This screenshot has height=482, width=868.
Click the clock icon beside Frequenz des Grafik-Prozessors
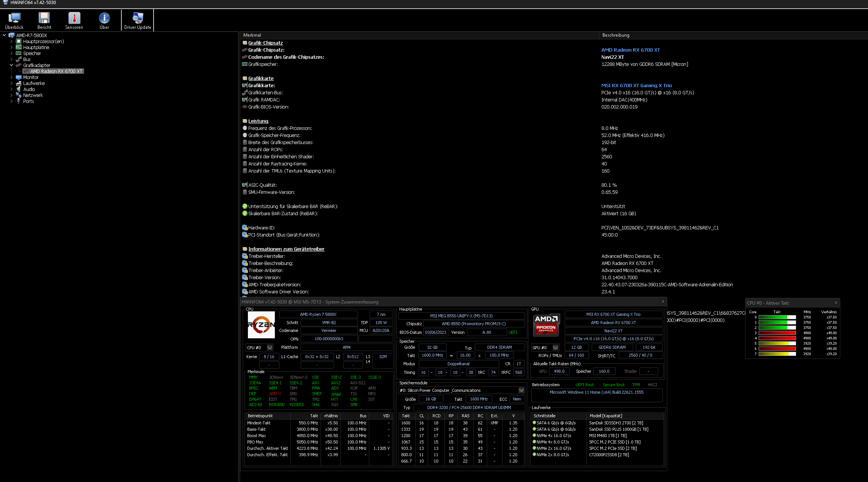[x=245, y=128]
